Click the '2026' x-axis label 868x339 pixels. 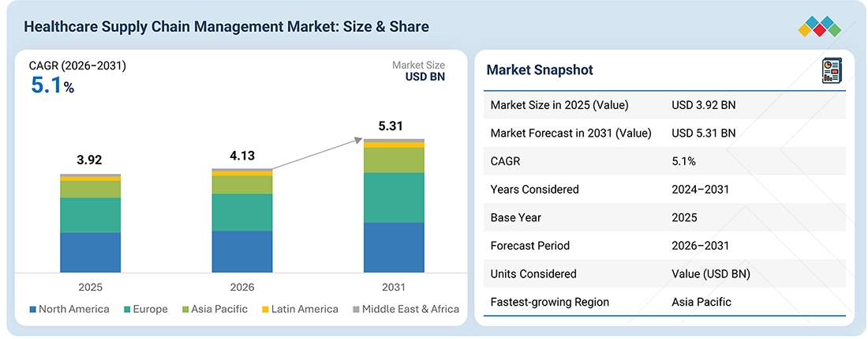tap(242, 288)
